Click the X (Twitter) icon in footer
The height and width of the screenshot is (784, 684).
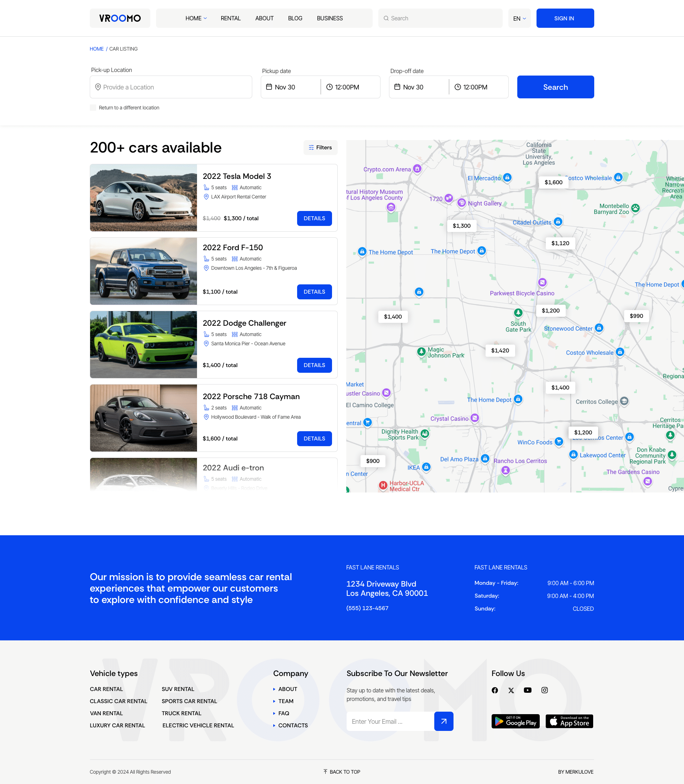point(512,690)
